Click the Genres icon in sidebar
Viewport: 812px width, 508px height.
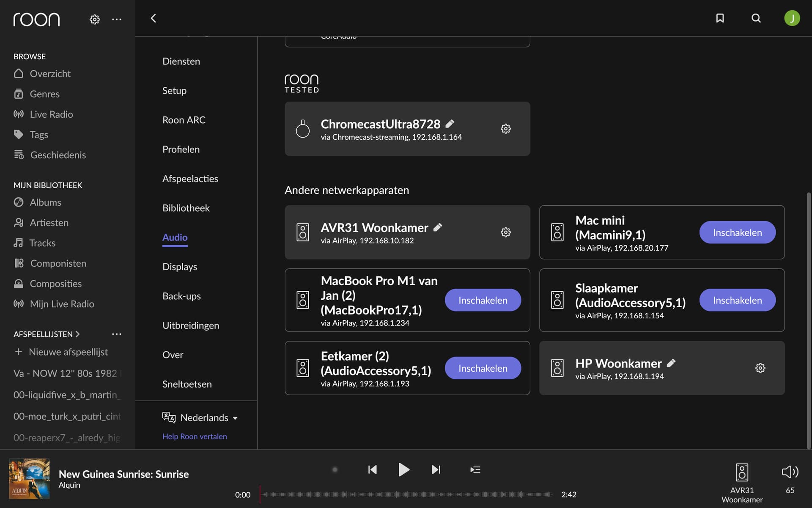click(x=19, y=94)
